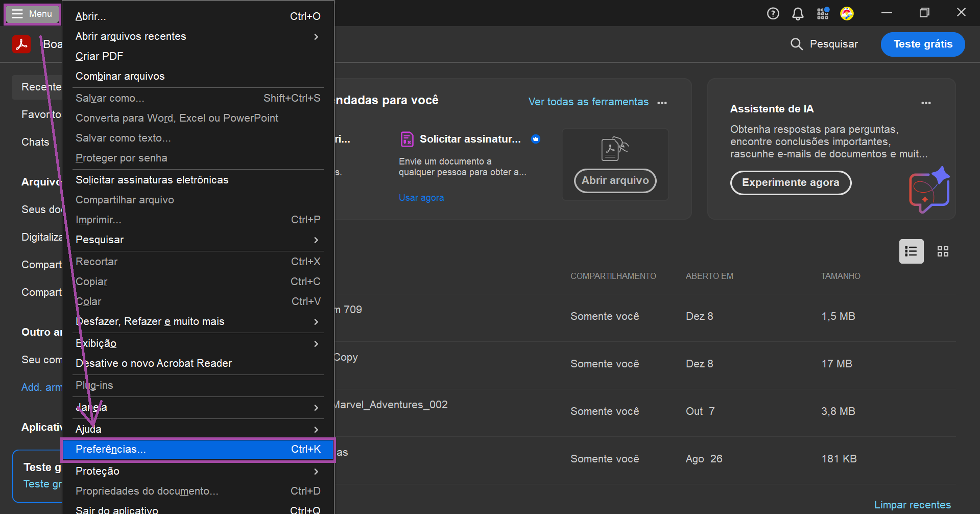Viewport: 980px width, 514px height.
Task: Click the Abrir arquivo button
Action: point(615,181)
